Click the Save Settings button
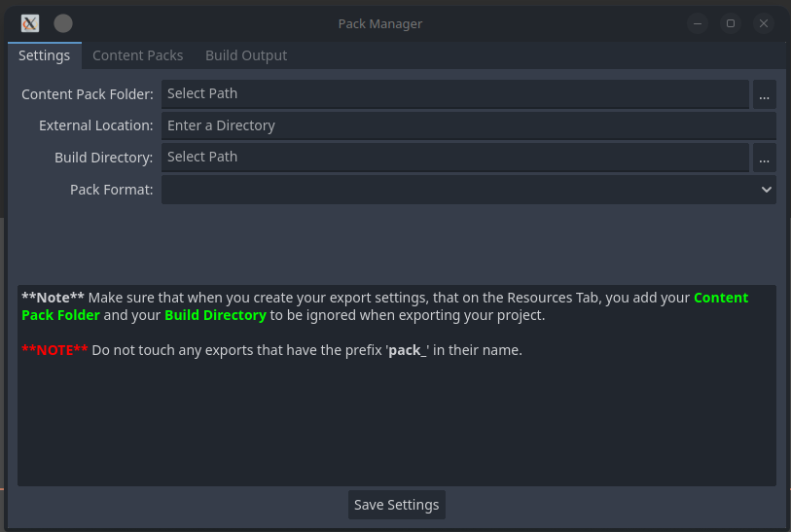 click(397, 505)
